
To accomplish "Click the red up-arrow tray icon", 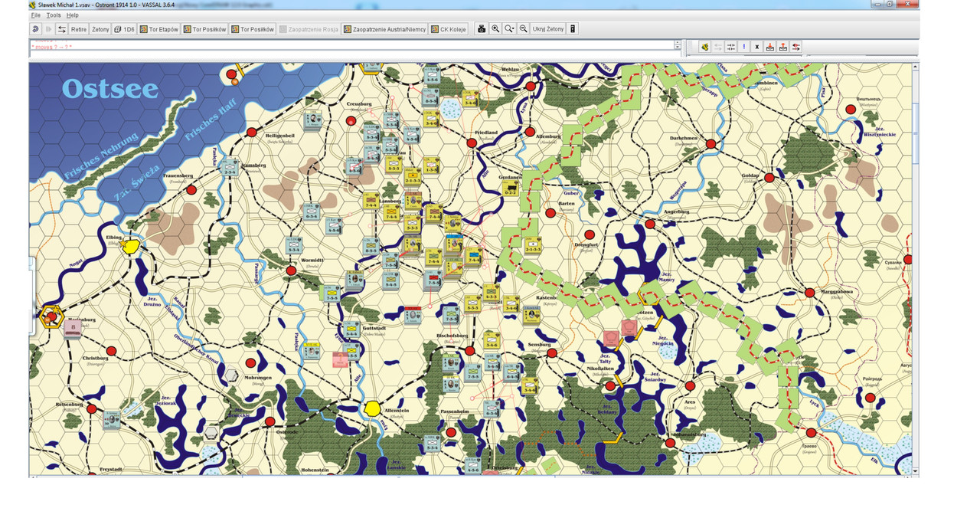I will click(x=783, y=47).
